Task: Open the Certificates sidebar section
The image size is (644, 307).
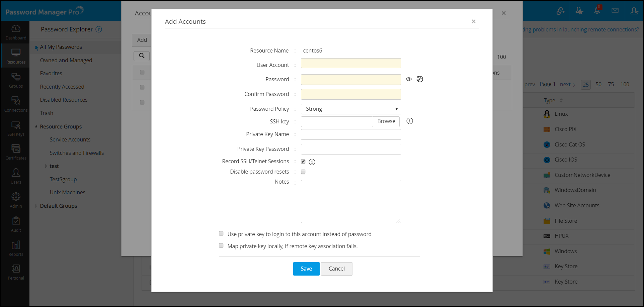Action: pos(16,152)
